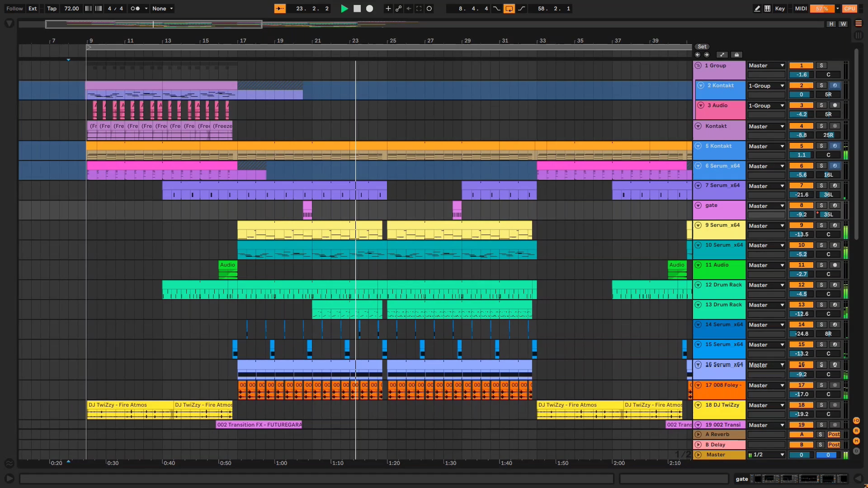Switch on MIDI Map Mode

pyautogui.click(x=801, y=9)
